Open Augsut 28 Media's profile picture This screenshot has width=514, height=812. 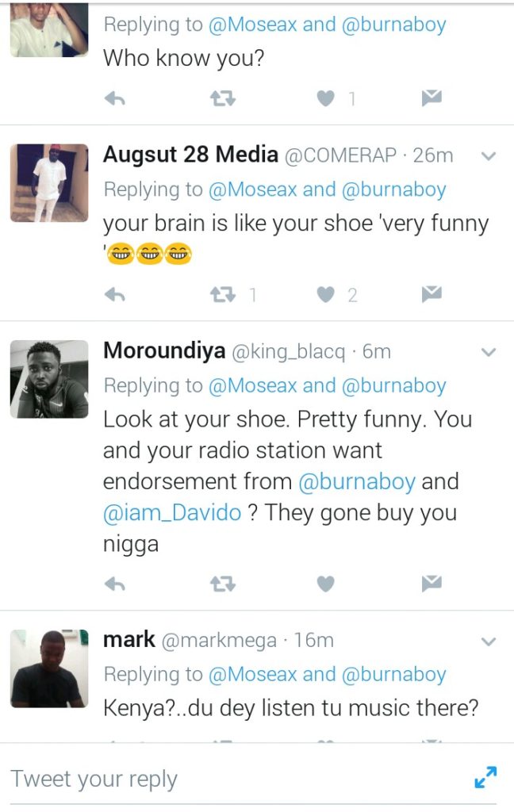(x=49, y=183)
